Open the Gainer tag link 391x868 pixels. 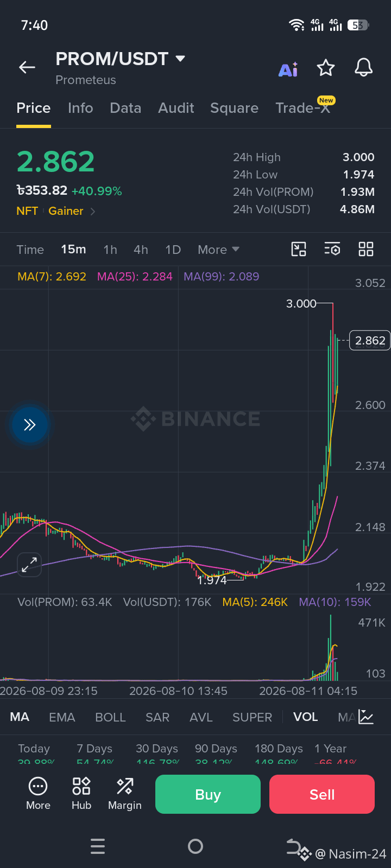pyautogui.click(x=66, y=211)
